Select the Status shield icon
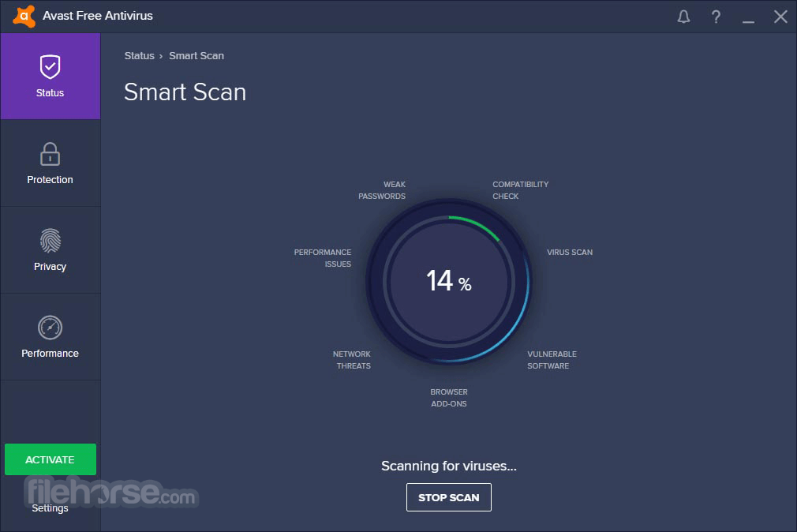This screenshot has height=532, width=797. click(x=50, y=66)
